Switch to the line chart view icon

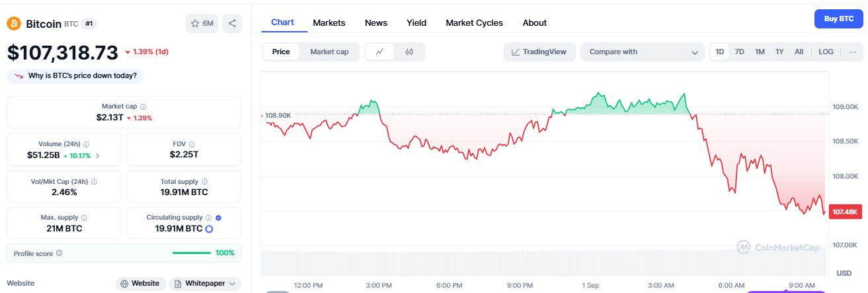[380, 52]
